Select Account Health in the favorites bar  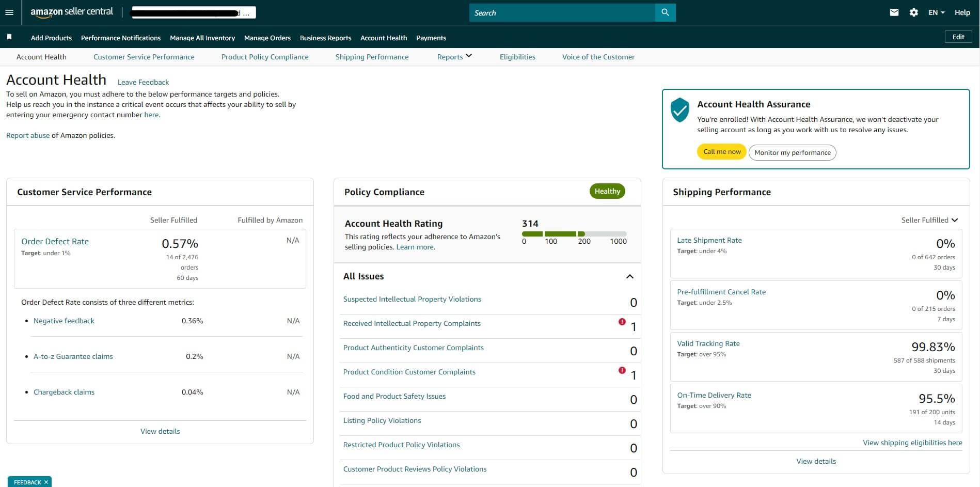point(384,38)
